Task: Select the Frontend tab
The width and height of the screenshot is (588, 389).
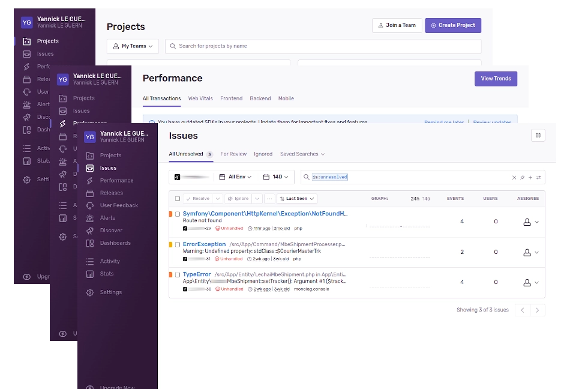Action: (232, 98)
